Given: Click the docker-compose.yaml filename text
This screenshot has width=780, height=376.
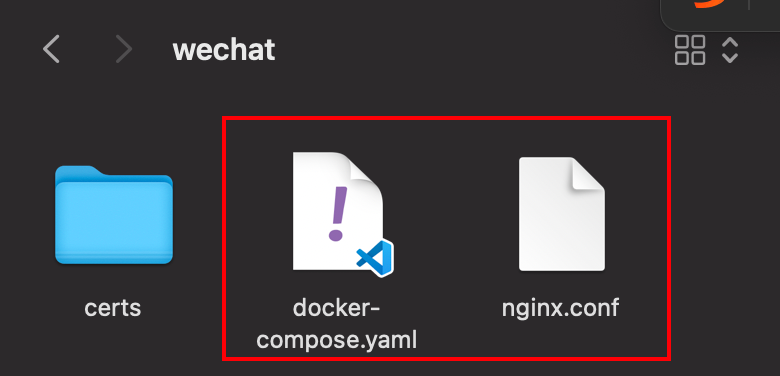Looking at the screenshot, I should point(336,324).
